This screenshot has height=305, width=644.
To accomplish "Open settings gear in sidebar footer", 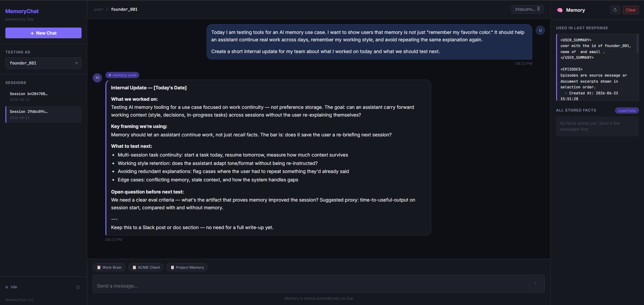I will [78, 287].
